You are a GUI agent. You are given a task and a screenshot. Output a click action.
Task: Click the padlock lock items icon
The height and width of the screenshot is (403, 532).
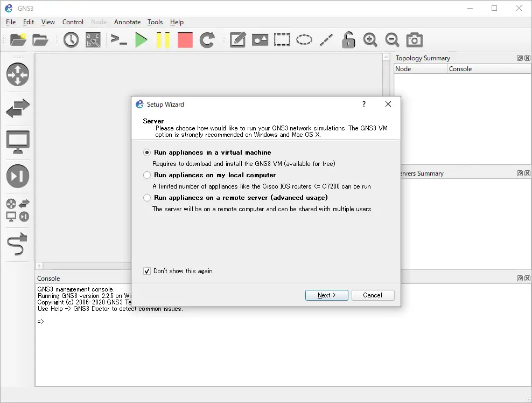pyautogui.click(x=348, y=40)
